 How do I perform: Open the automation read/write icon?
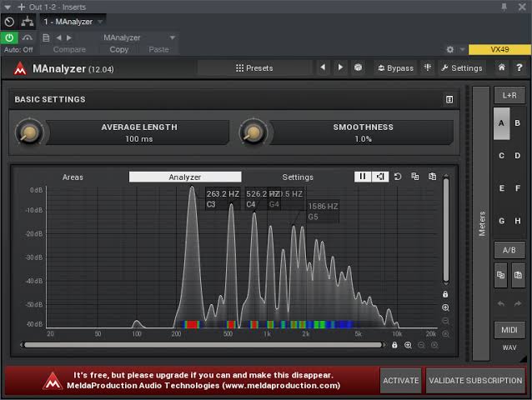coord(28,37)
